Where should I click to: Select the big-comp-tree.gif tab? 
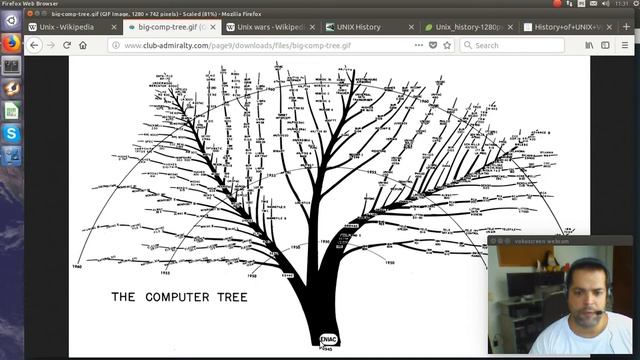pyautogui.click(x=171, y=27)
